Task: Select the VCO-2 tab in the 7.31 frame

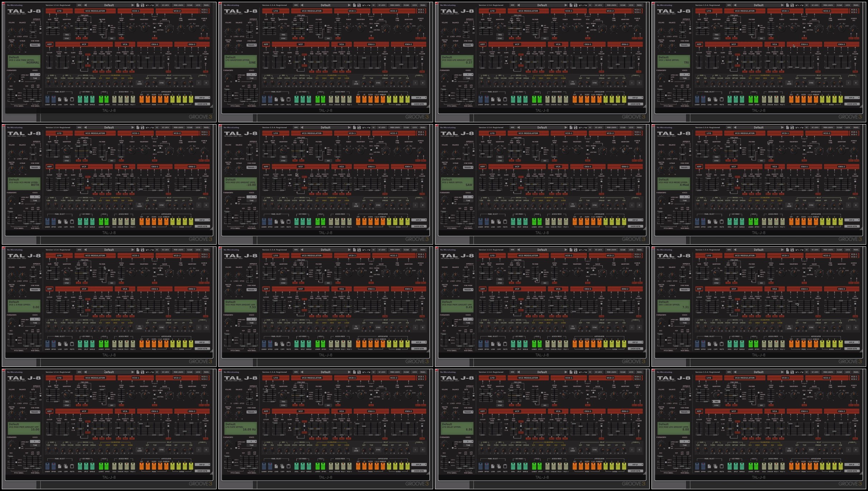Action: [854, 257]
